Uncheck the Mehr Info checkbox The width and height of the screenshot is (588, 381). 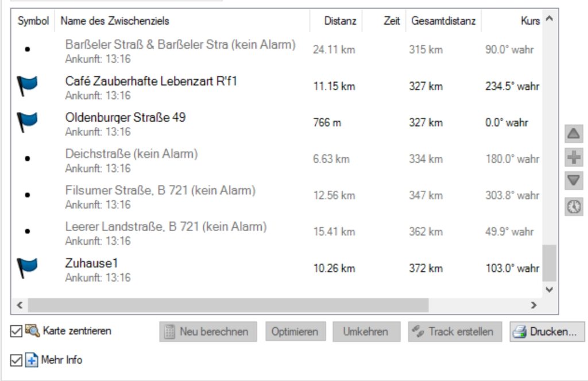[x=16, y=360]
